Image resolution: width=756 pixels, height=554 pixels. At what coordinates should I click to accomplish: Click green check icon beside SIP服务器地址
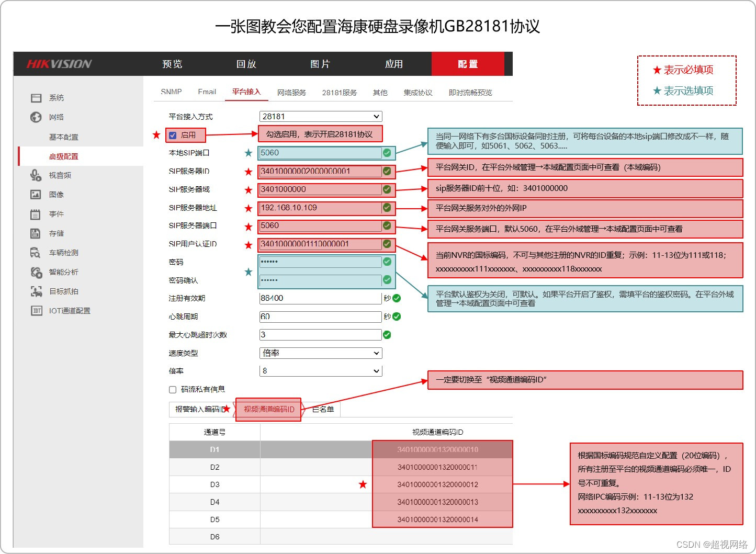click(x=387, y=208)
